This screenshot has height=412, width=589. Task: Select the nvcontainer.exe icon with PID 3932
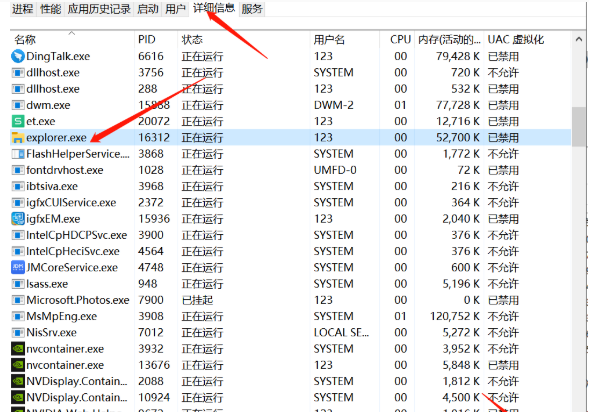[18, 349]
